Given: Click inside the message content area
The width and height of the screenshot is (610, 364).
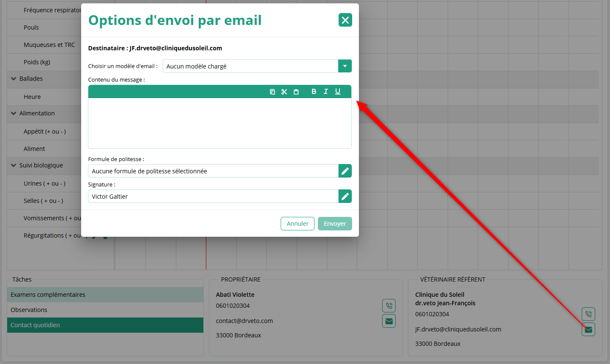Looking at the screenshot, I should [219, 123].
